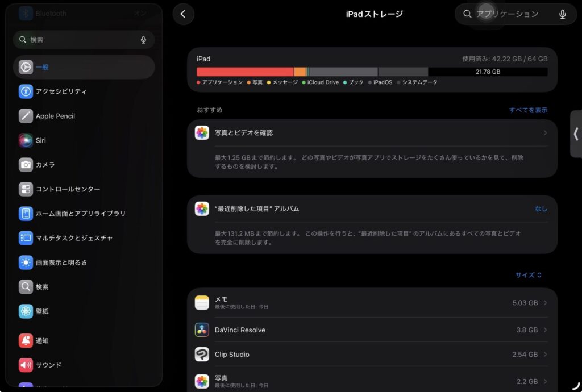Screen dimensions: 582x392
Task: Select コントロールセンター in the sidebar
Action: pyautogui.click(x=68, y=189)
